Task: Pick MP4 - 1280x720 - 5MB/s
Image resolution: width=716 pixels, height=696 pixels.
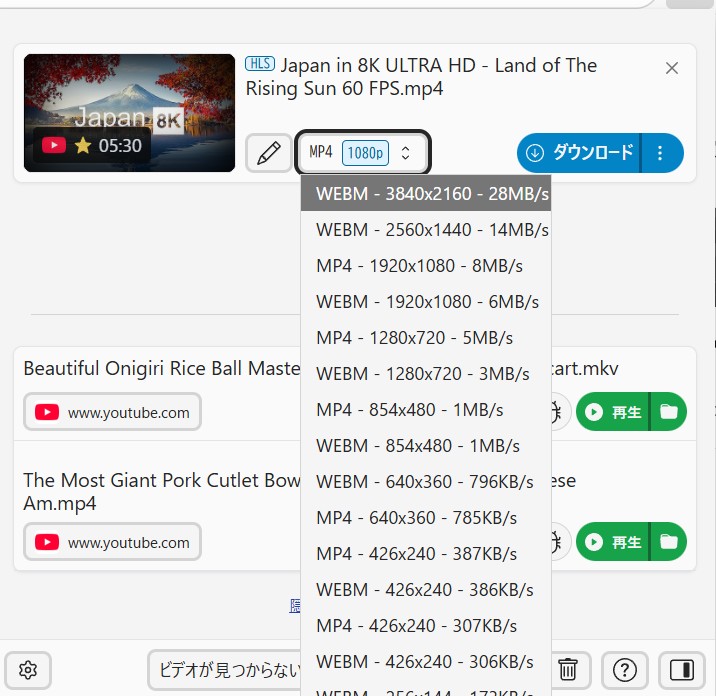Action: pyautogui.click(x=426, y=337)
